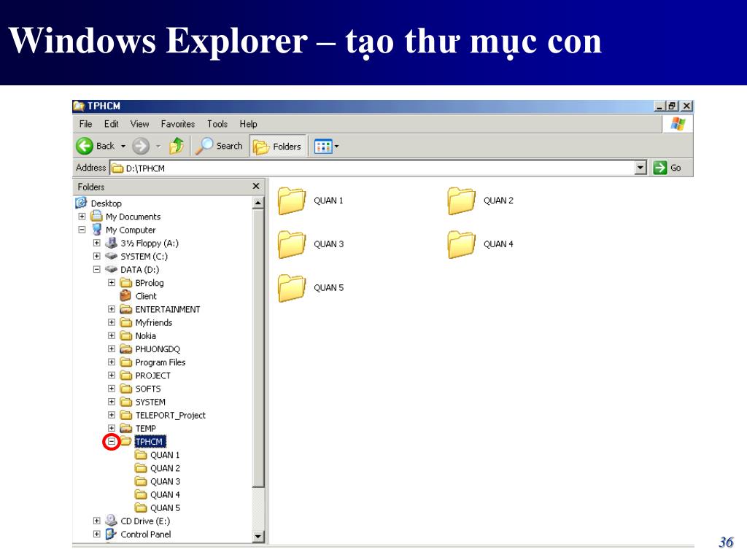Expand the Control Panel node
The image size is (747, 560).
[x=97, y=534]
